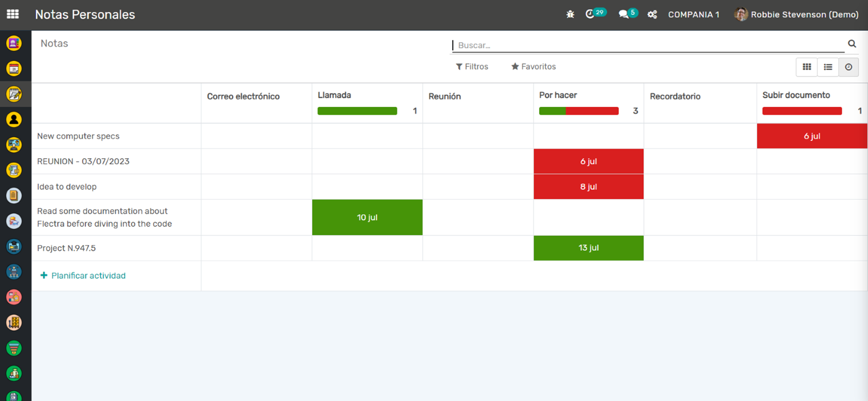The width and height of the screenshot is (868, 401).
Task: Select the activity clock view button
Action: click(x=849, y=67)
